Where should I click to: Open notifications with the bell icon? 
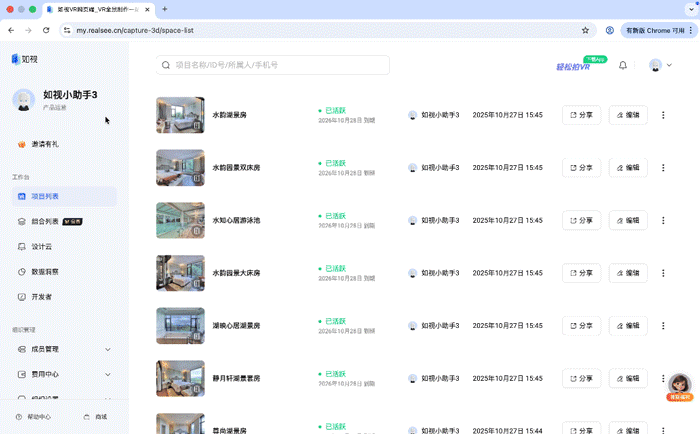[x=623, y=65]
